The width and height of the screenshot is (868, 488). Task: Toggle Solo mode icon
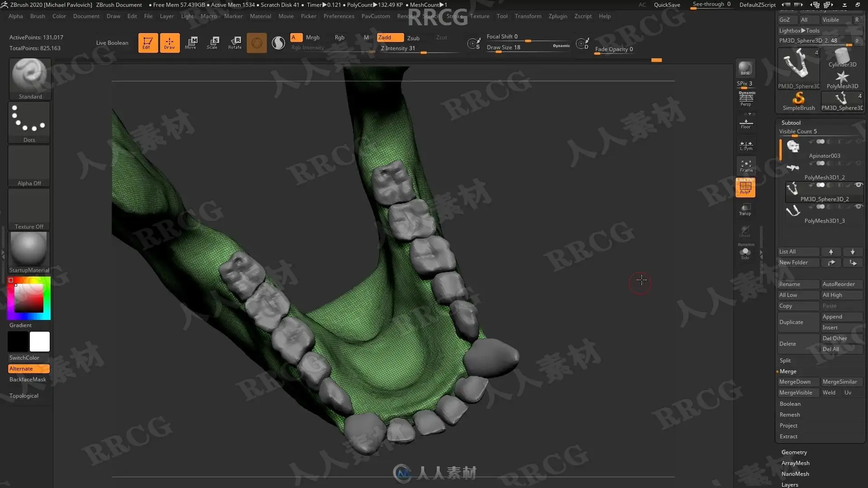coord(745,253)
